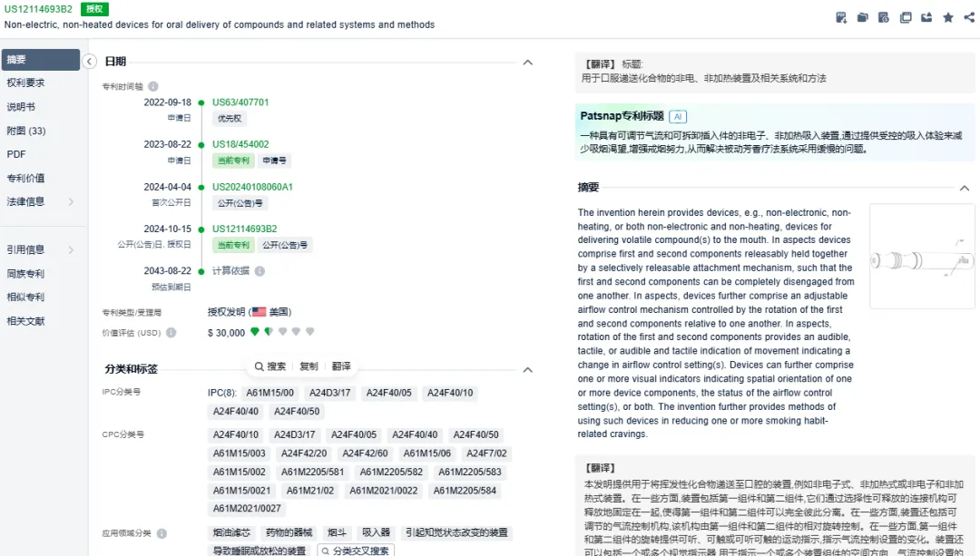Click 搜索 in the floating text toolbar

(270, 366)
